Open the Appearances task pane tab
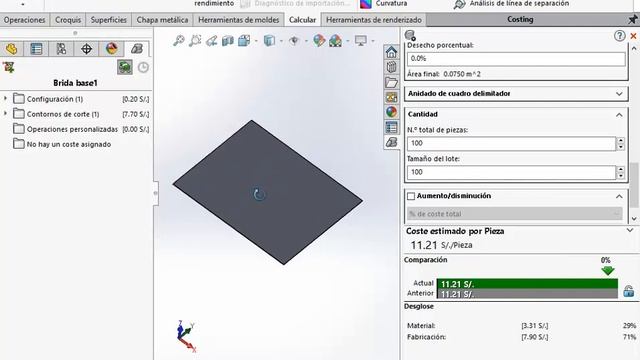This screenshot has height=360, width=640. point(391,112)
